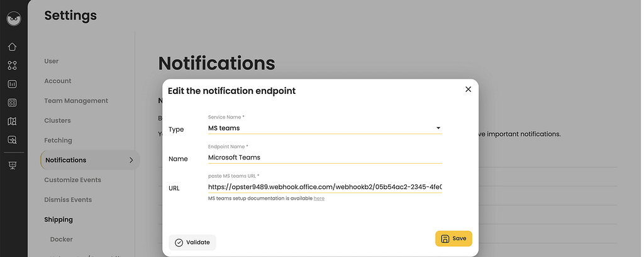The image size is (644, 257).
Task: Click the Validate button
Action: click(192, 243)
